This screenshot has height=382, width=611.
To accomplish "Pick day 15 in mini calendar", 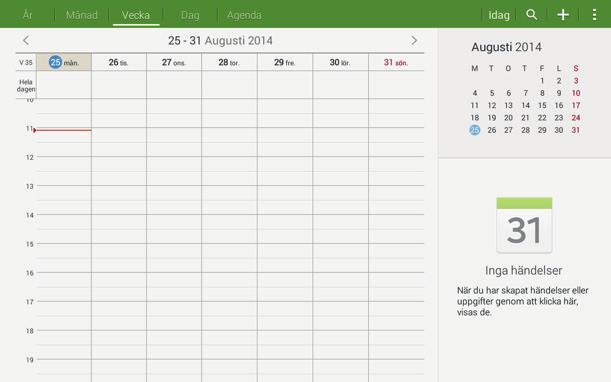I will pos(542,105).
